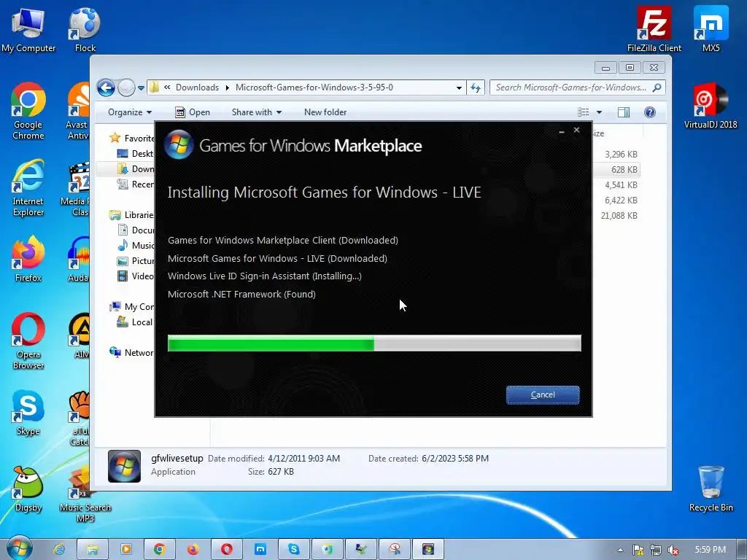
Task: Click the search magnifier icon
Action: click(x=657, y=87)
